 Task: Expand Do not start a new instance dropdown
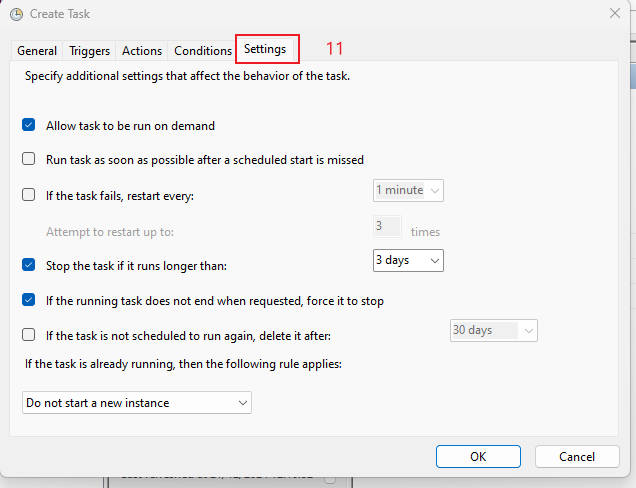(137, 403)
